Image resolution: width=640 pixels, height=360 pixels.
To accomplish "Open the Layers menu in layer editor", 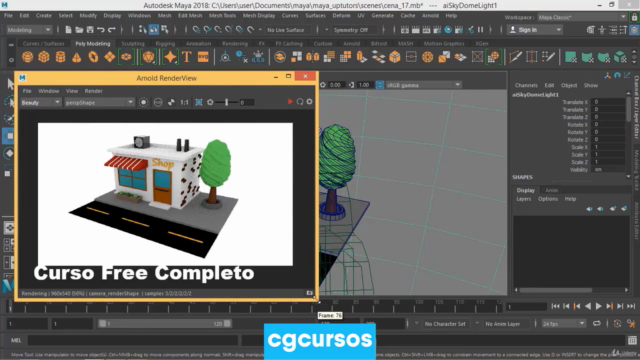I will (x=524, y=199).
